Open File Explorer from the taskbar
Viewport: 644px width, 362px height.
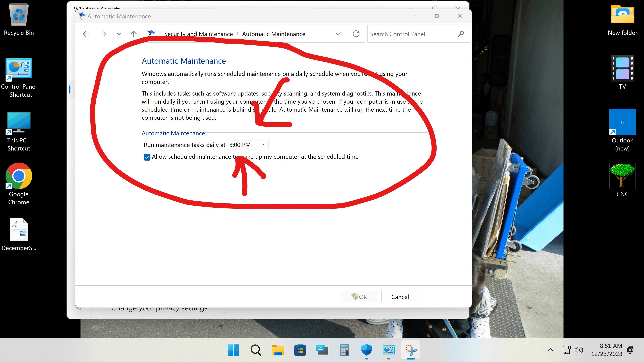click(278, 350)
